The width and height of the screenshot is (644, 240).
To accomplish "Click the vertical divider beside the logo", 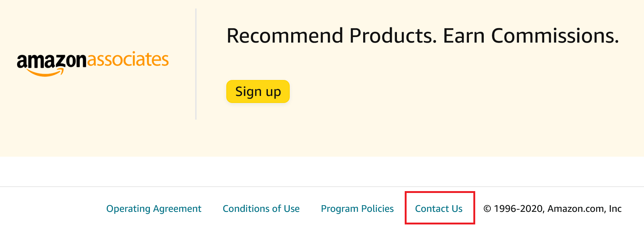I will coord(196,64).
